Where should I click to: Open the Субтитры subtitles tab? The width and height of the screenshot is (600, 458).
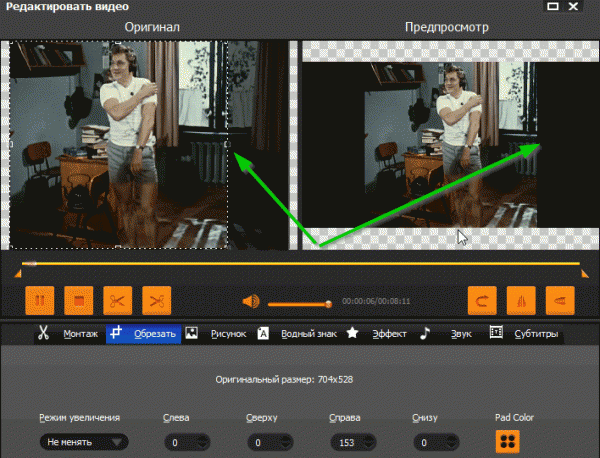tap(524, 334)
